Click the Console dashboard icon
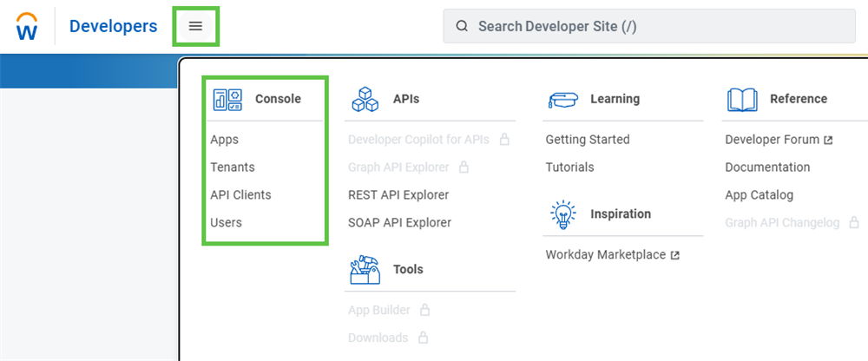868x361 pixels. tap(227, 99)
